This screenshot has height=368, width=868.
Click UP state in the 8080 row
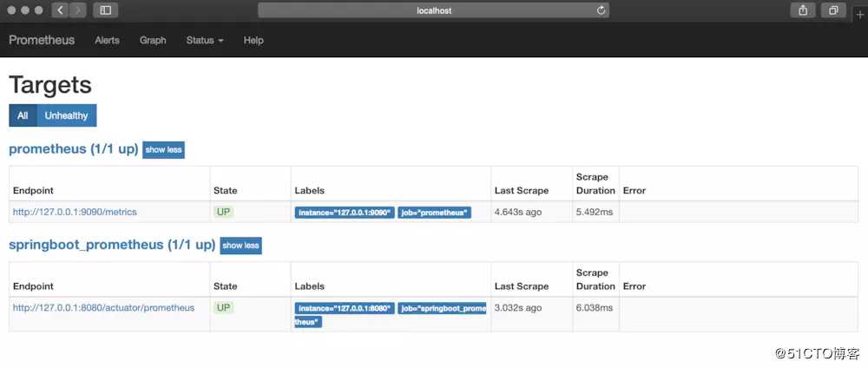(223, 308)
